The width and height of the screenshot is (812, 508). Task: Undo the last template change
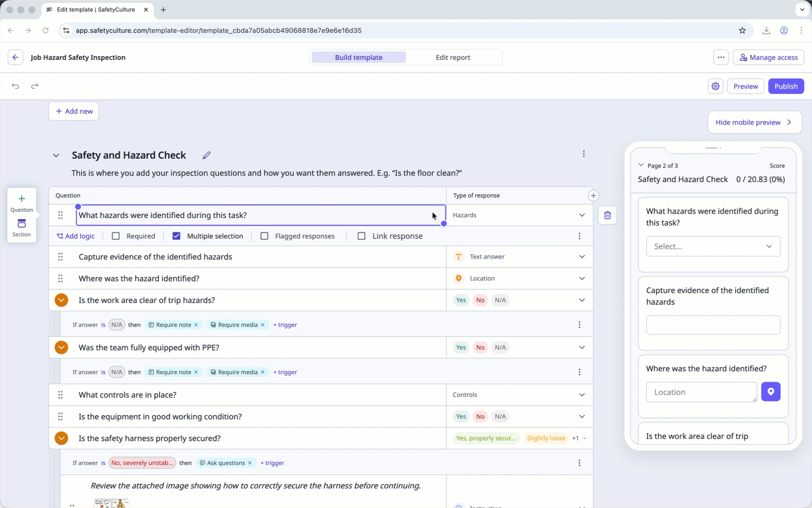point(15,86)
